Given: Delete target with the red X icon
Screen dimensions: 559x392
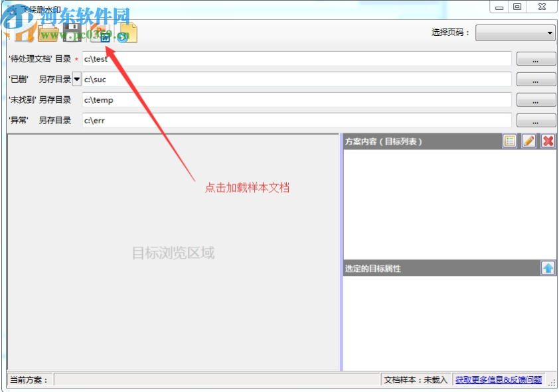Looking at the screenshot, I should coord(548,141).
